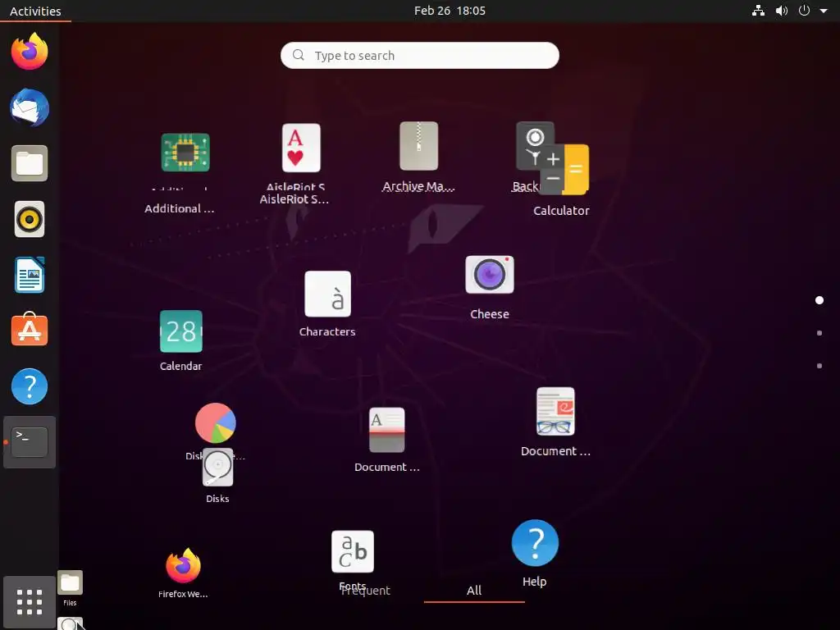Launch Cheese webcam app
Viewport: 840px width, 630px height.
[490, 275]
